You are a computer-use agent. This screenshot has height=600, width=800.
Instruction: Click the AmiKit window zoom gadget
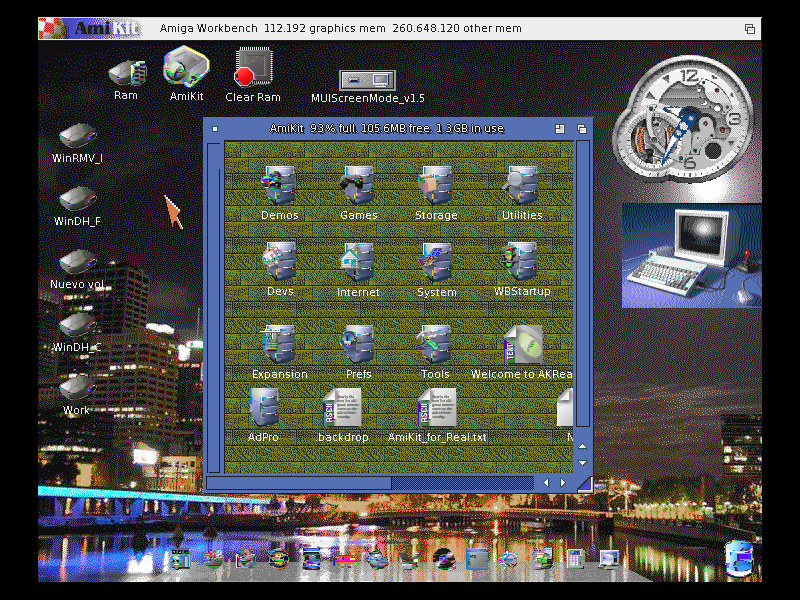click(x=560, y=129)
